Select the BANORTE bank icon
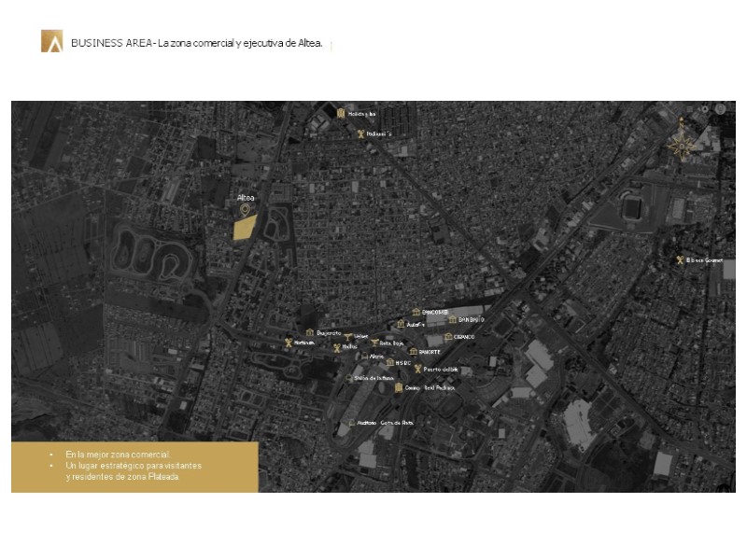The height and width of the screenshot is (560, 747). pos(413,351)
